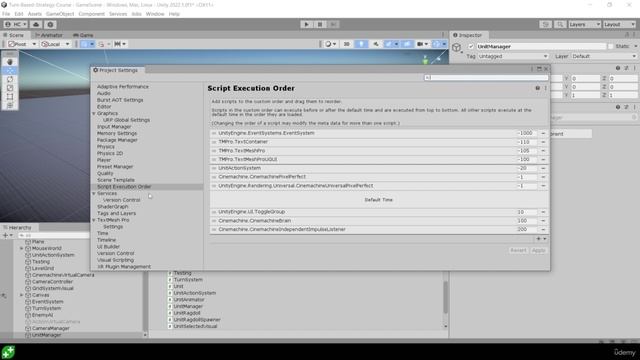The image size is (640, 360).
Task: Open the Layer dropdown showing Default
Action: pyautogui.click(x=603, y=56)
